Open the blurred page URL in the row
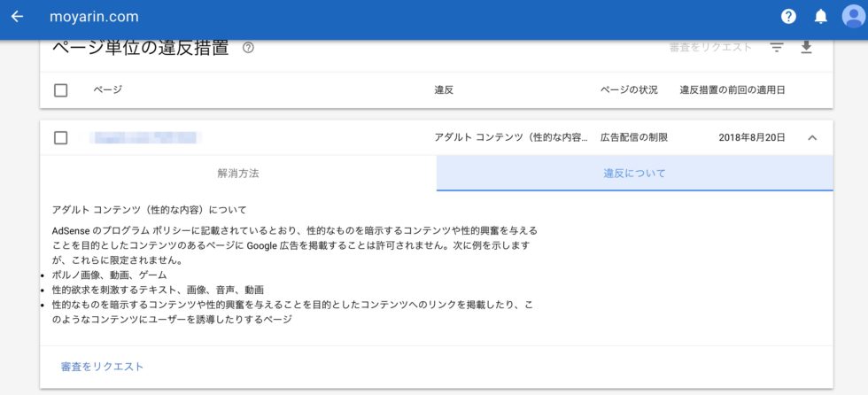Screen dimensions: 868x395 [x=146, y=137]
